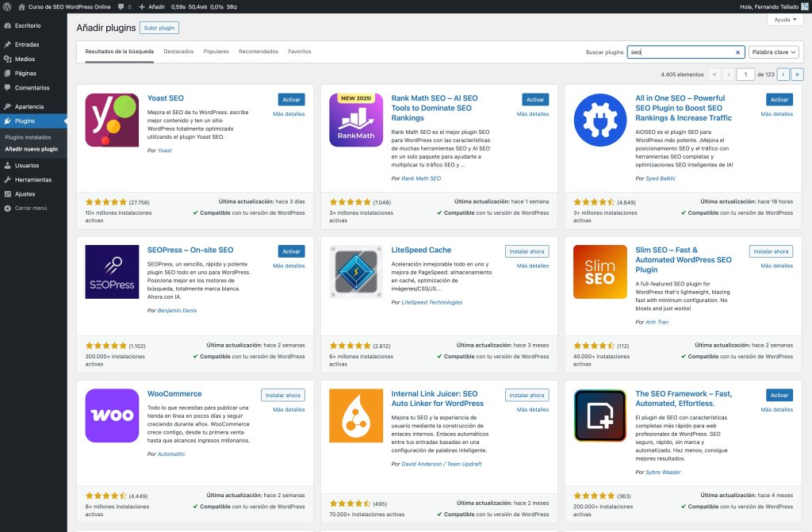Activate The SEO Framework plugin
This screenshot has height=532, width=812.
click(779, 396)
